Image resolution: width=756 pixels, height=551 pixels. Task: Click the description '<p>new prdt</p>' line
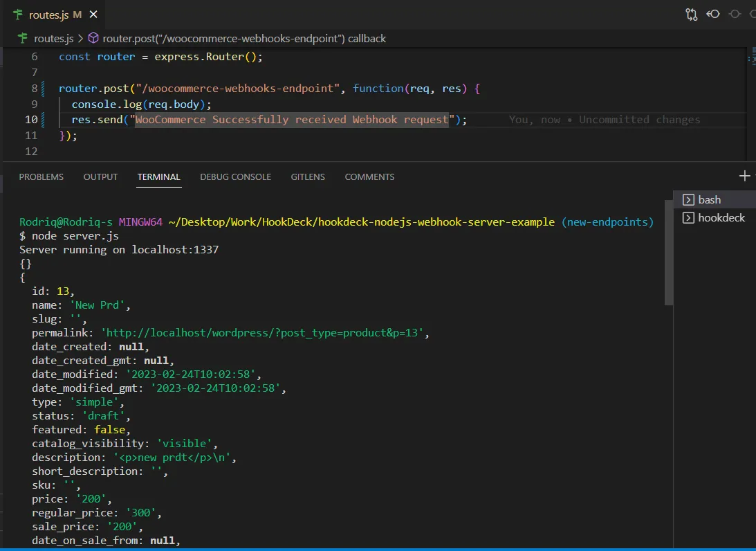pos(134,458)
